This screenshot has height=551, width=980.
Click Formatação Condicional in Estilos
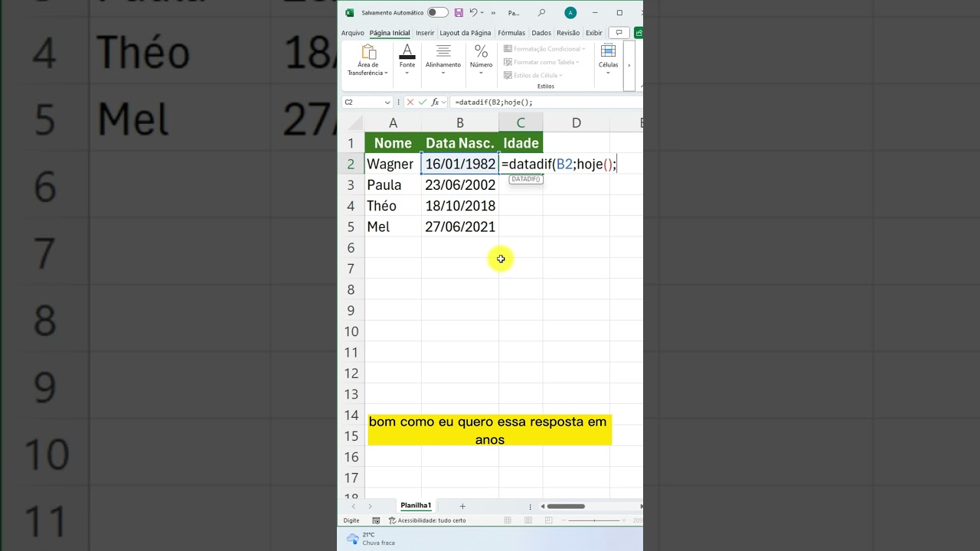[545, 49]
